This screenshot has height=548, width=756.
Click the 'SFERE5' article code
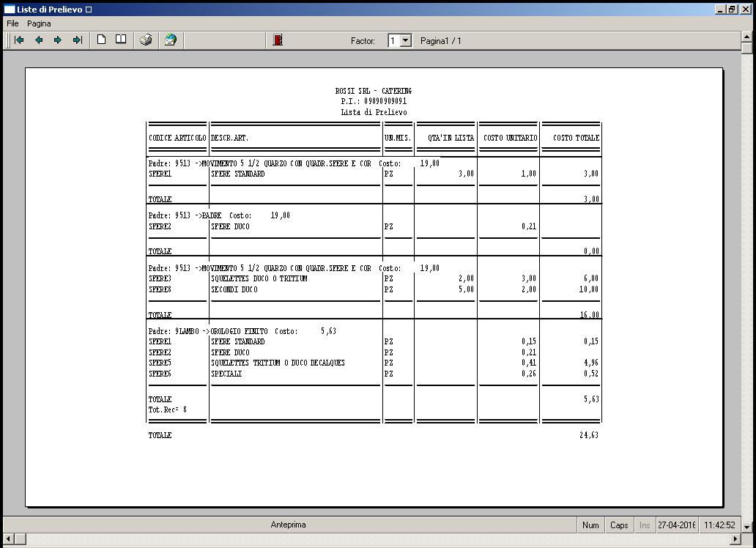click(160, 363)
